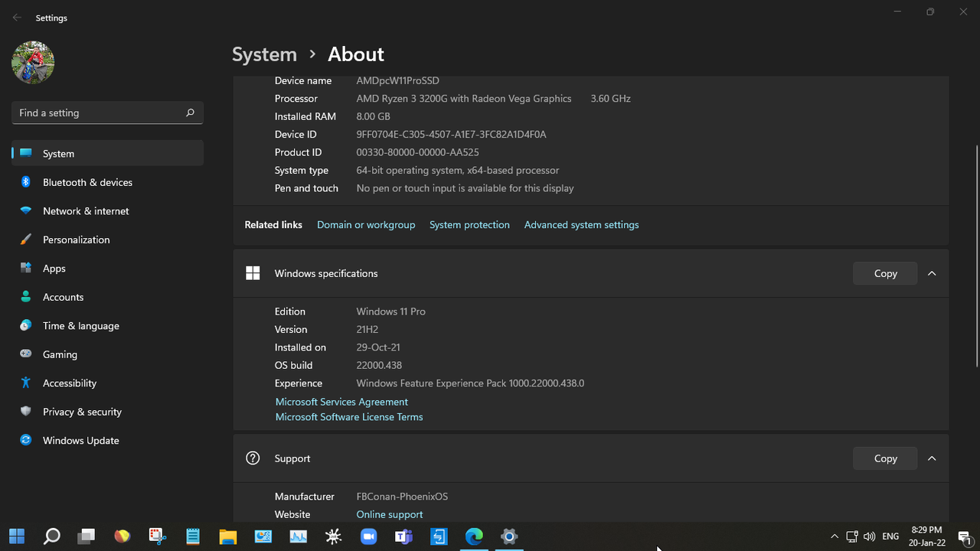Image resolution: width=980 pixels, height=551 pixels.
Task: Click the Network wifi icon in sidebar
Action: [x=25, y=211]
